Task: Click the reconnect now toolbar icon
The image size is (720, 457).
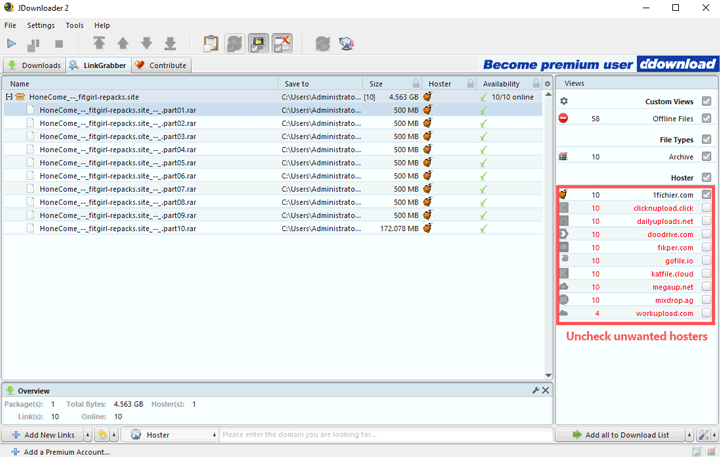Action: (x=323, y=44)
